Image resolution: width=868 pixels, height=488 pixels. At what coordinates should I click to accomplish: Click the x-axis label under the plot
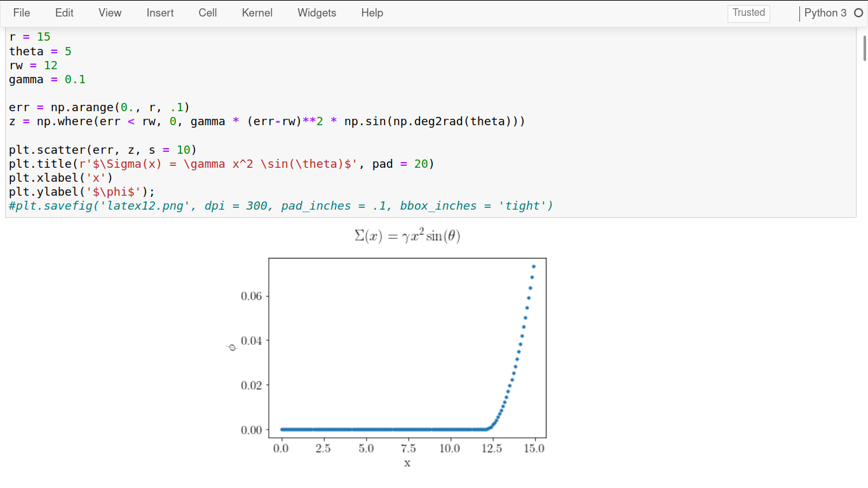tap(407, 463)
